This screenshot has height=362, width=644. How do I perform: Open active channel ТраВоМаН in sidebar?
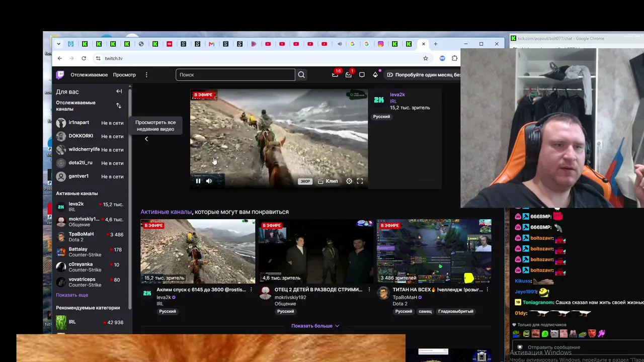click(x=90, y=237)
